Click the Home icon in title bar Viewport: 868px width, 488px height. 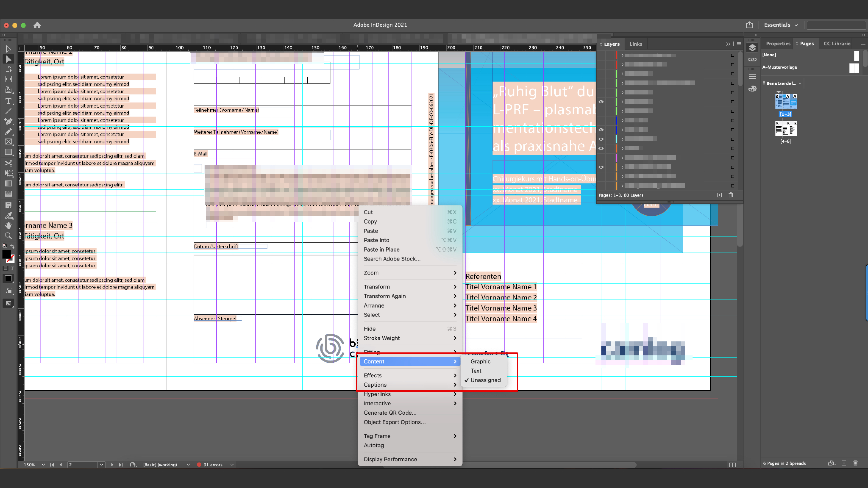coord(37,25)
